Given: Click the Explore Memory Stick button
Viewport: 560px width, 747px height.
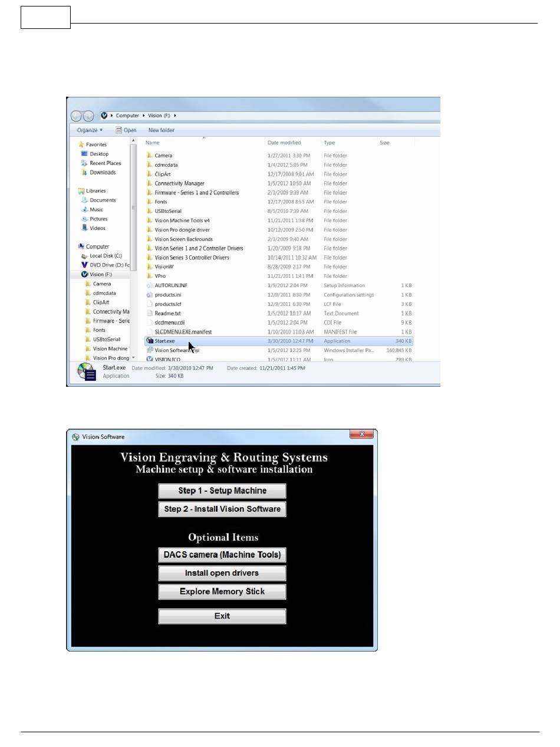Looking at the screenshot, I should tap(222, 591).
